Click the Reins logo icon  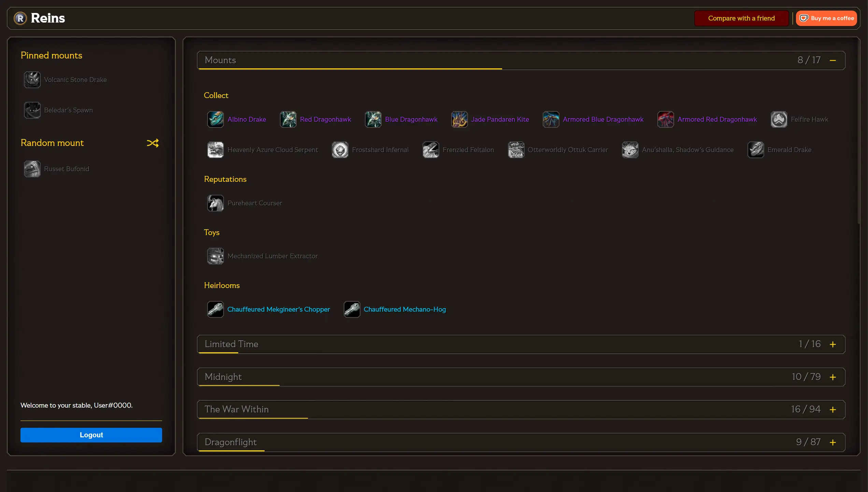pyautogui.click(x=20, y=18)
